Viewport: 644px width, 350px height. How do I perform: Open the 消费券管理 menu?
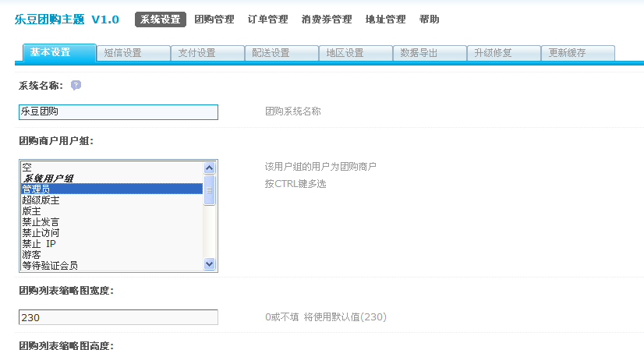327,19
